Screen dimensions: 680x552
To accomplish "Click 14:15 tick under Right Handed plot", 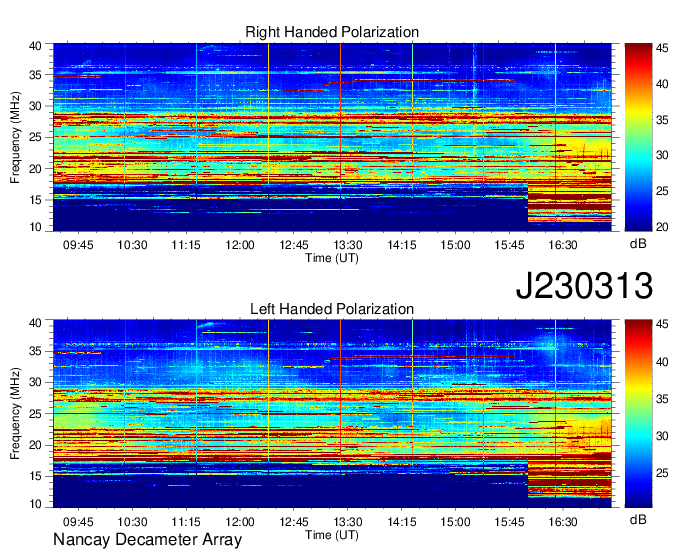I will click(x=402, y=245).
